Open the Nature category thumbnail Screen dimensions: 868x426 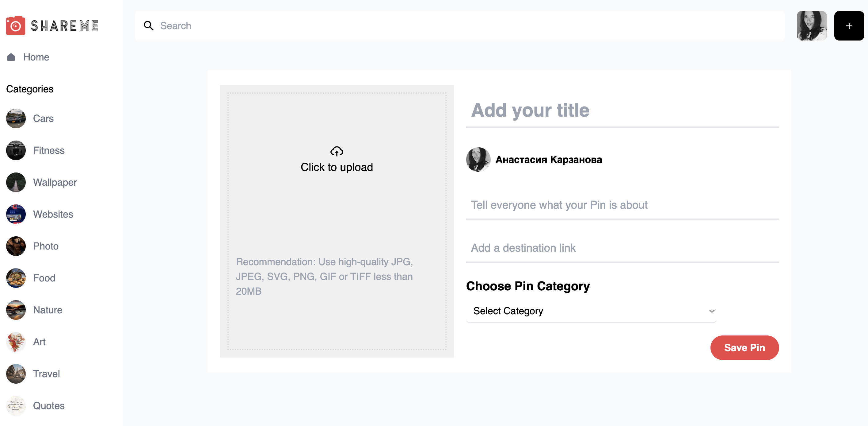[16, 310]
